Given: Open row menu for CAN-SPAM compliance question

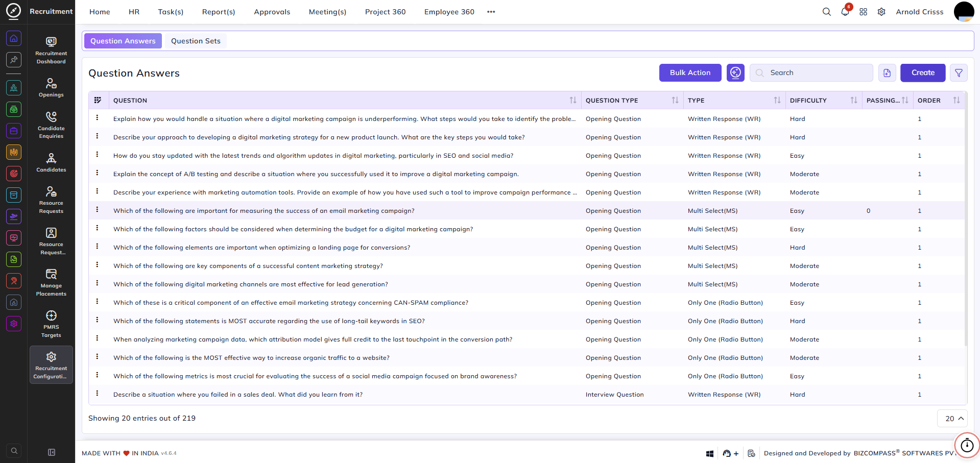Looking at the screenshot, I should 97,302.
